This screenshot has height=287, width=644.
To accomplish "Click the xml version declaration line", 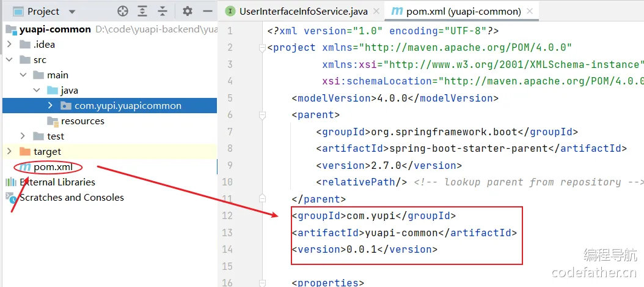I will click(x=382, y=31).
